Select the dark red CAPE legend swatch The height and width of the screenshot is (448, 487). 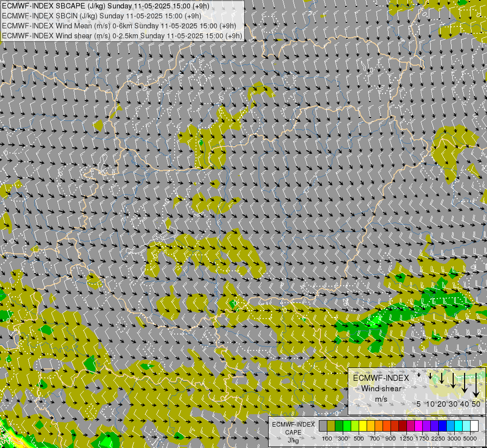click(402, 426)
